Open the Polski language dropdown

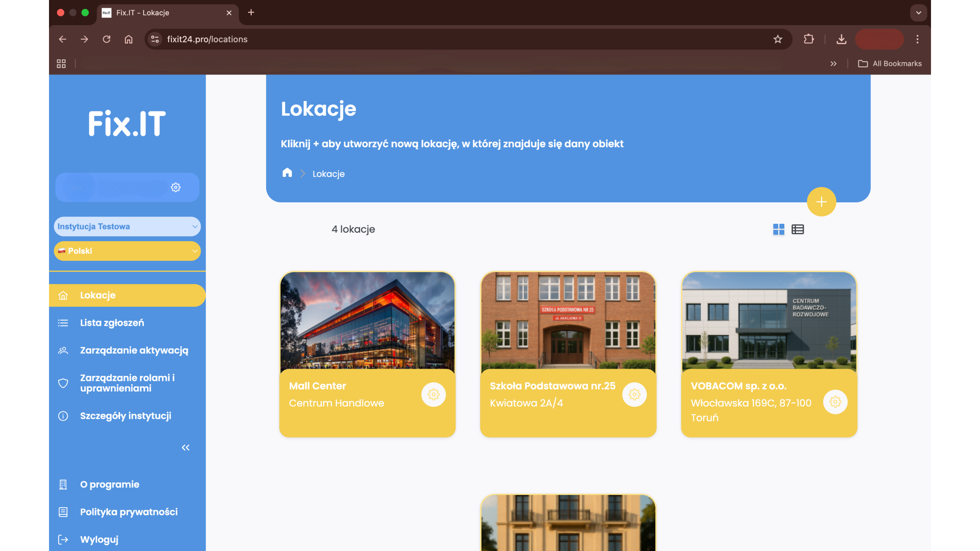(x=127, y=251)
